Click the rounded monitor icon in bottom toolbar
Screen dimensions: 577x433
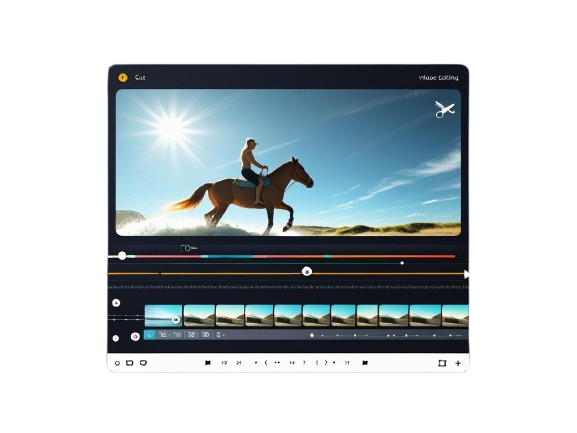(x=143, y=363)
